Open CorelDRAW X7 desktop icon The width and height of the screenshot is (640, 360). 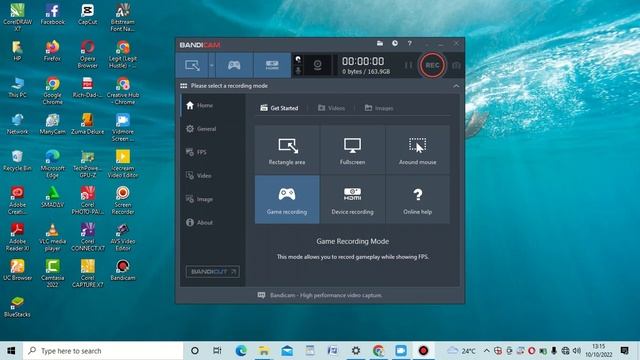click(18, 17)
